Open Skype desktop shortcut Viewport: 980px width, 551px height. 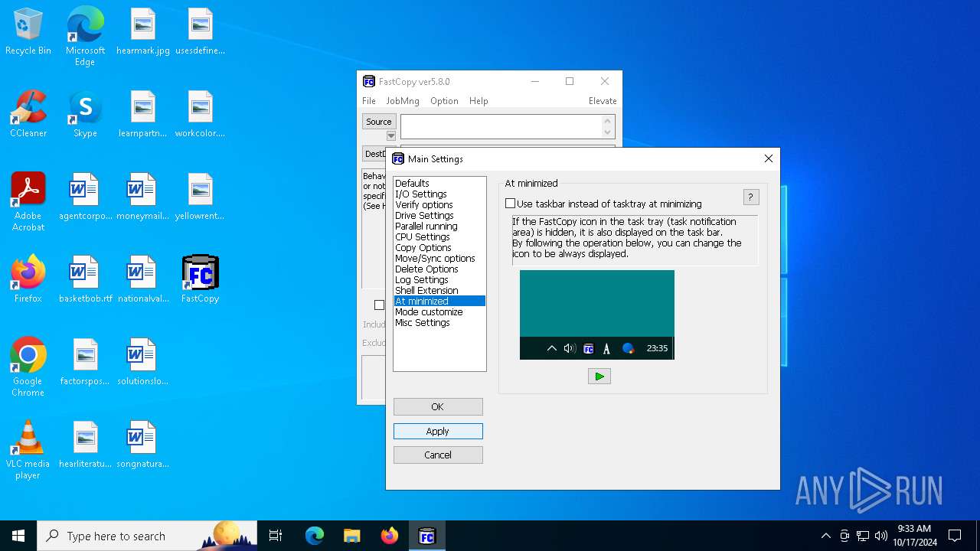85,115
